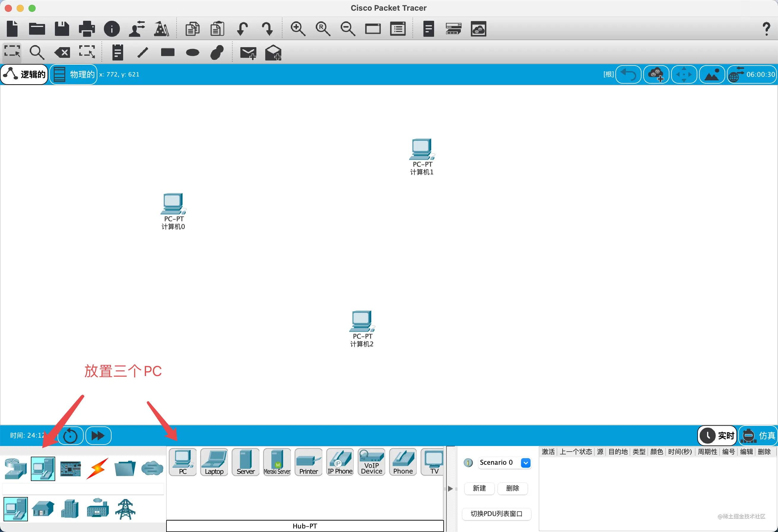Choose the Industrial factory subcategory

(98, 508)
